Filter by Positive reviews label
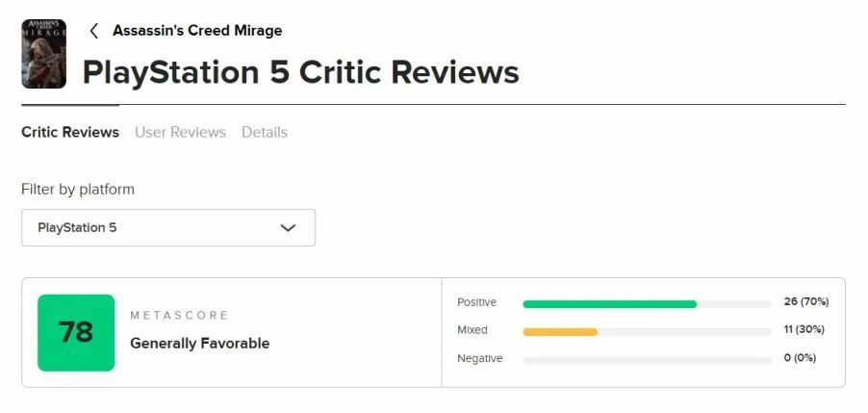Viewport: 868px width, 413px height. click(476, 302)
